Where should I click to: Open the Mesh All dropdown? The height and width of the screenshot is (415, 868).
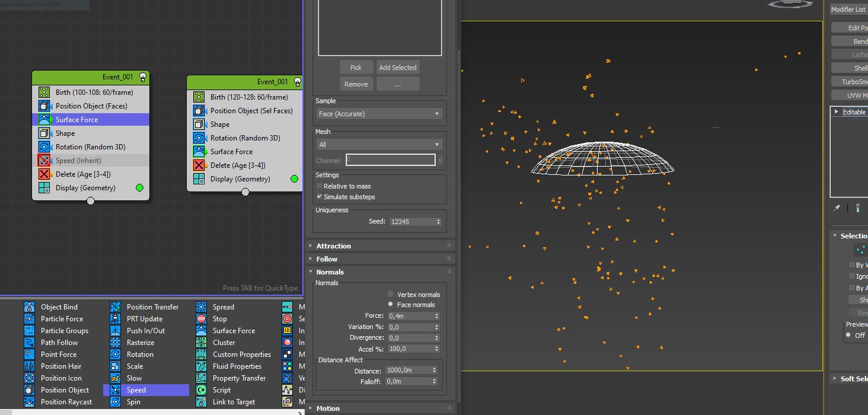379,145
